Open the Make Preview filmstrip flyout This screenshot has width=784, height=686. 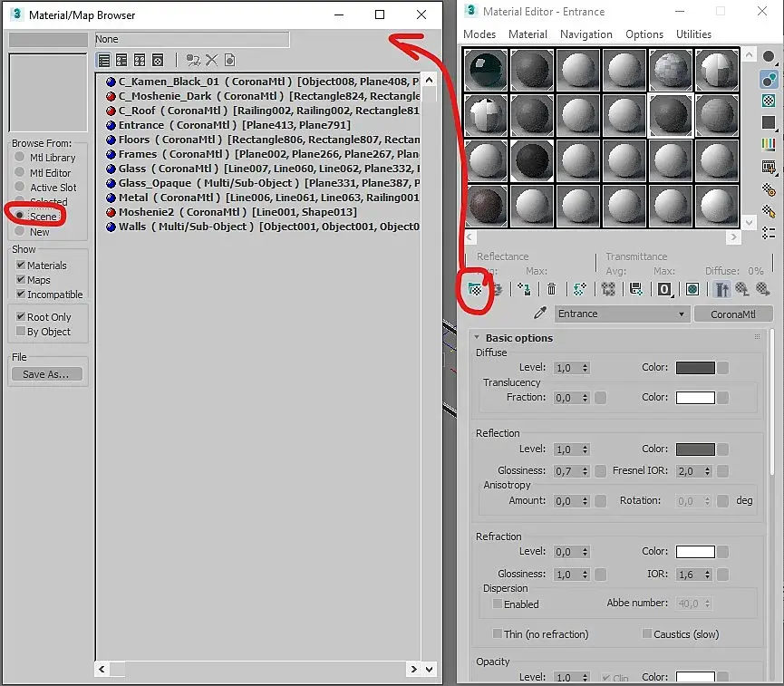pyautogui.click(x=769, y=167)
